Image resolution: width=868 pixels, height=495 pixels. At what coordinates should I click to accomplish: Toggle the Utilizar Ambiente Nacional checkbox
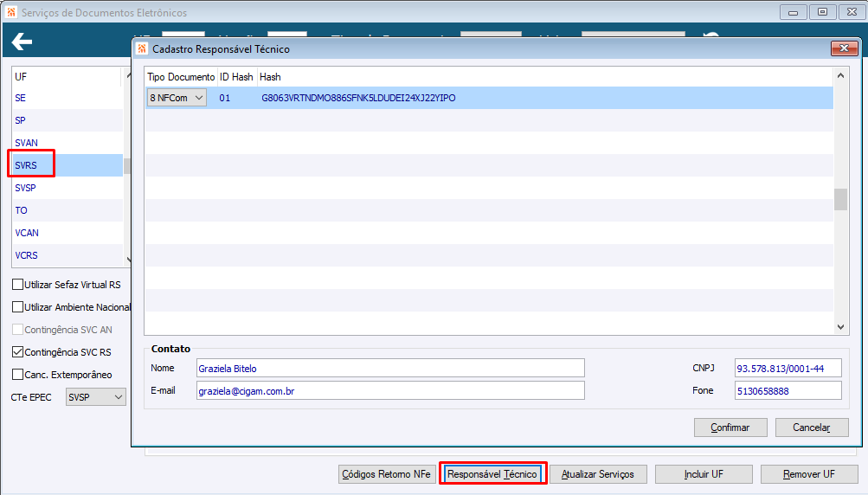point(17,306)
